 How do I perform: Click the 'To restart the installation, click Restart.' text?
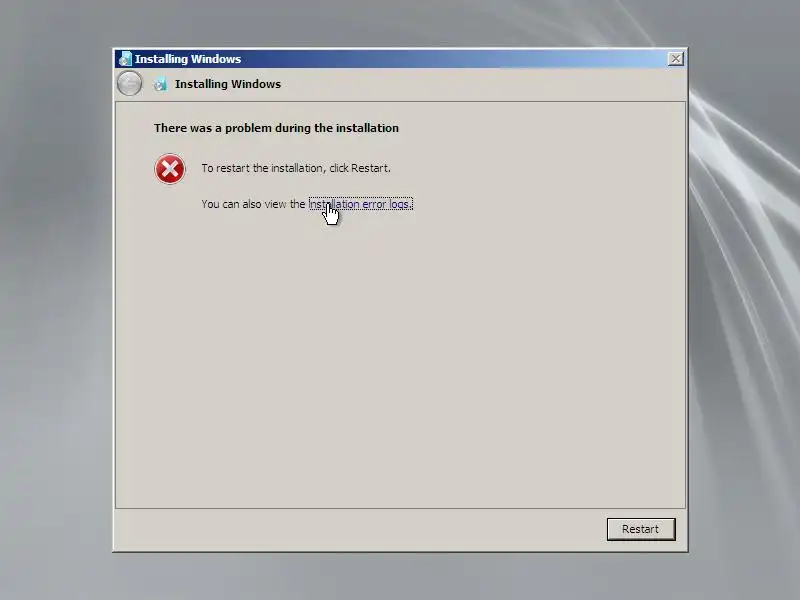coord(296,168)
